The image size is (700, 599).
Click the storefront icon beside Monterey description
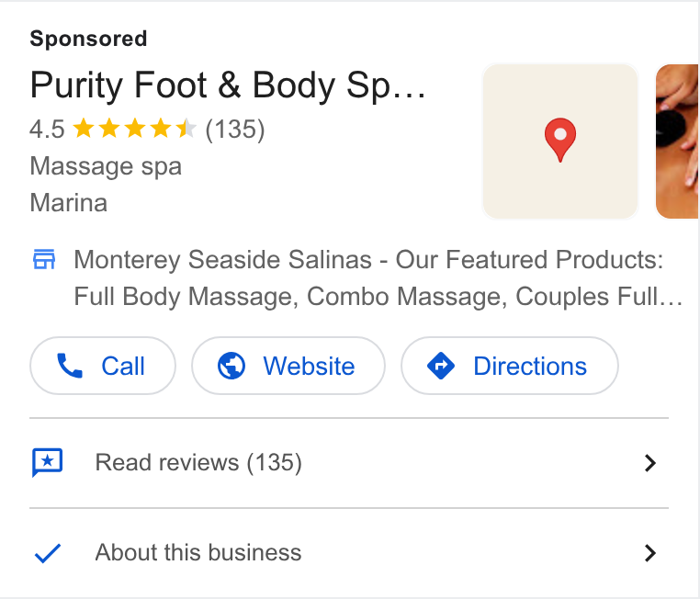click(x=44, y=259)
